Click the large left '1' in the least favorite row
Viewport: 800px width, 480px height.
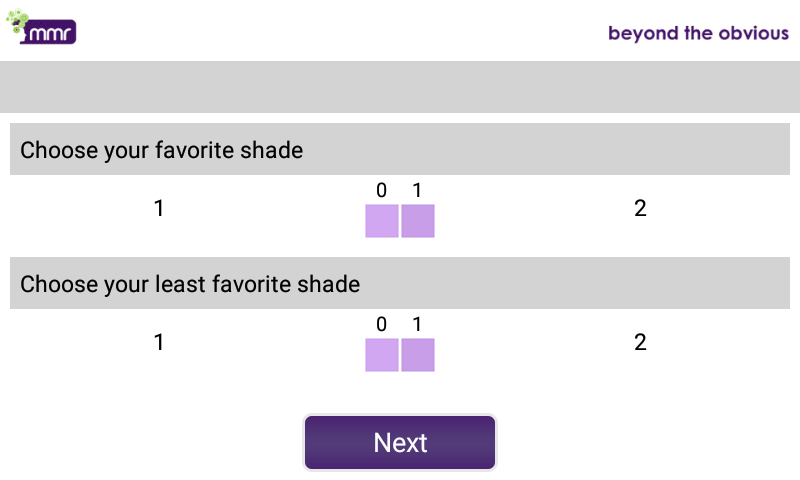159,343
